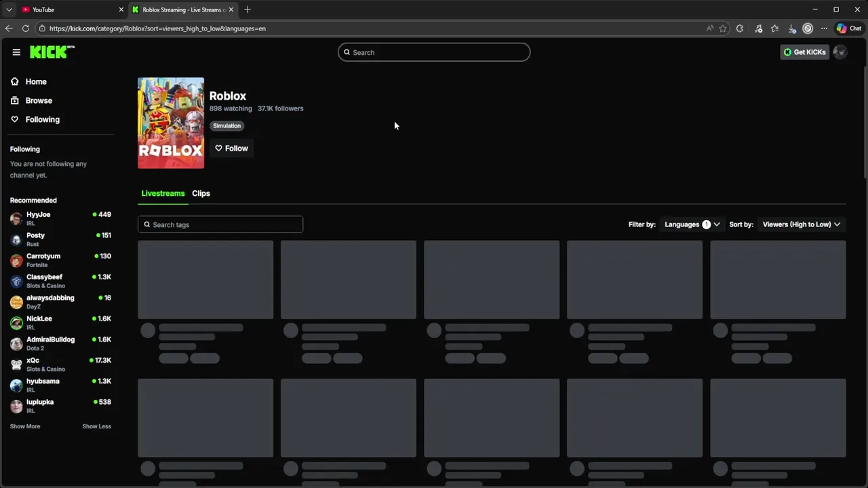This screenshot has height=488, width=868.
Task: Expand the Languages filter dropdown
Action: pos(692,224)
